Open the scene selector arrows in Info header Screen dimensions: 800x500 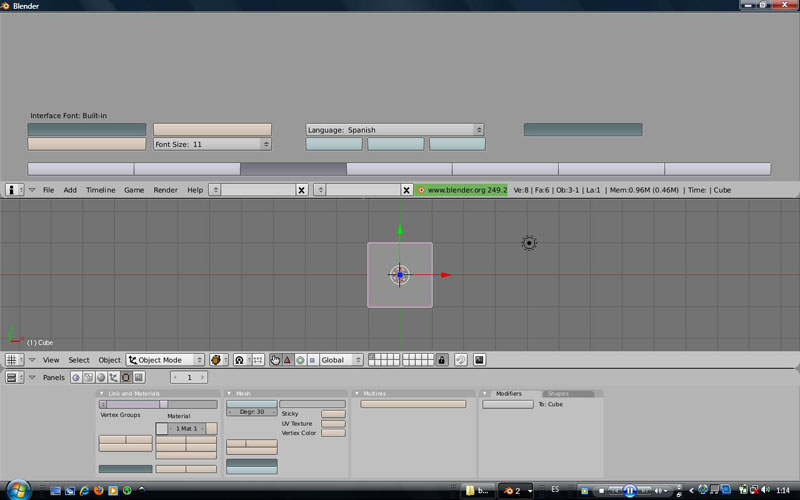click(x=320, y=190)
